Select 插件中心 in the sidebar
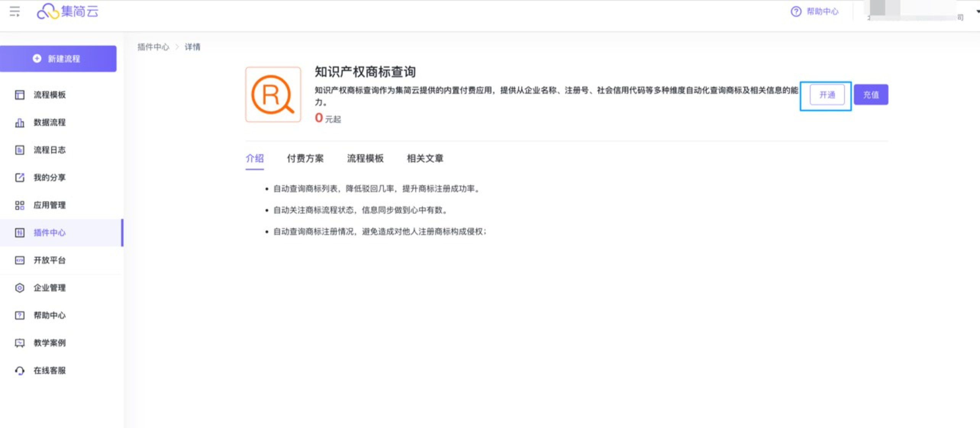Viewport: 980px width, 428px height. [x=61, y=233]
